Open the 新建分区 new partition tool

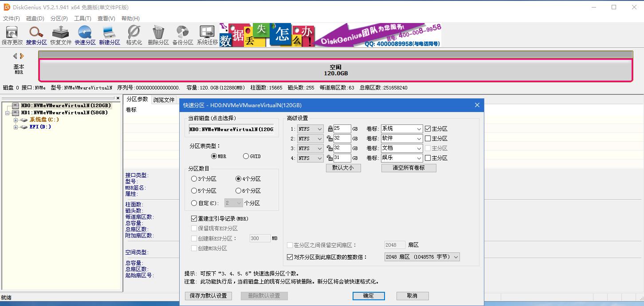pos(109,35)
